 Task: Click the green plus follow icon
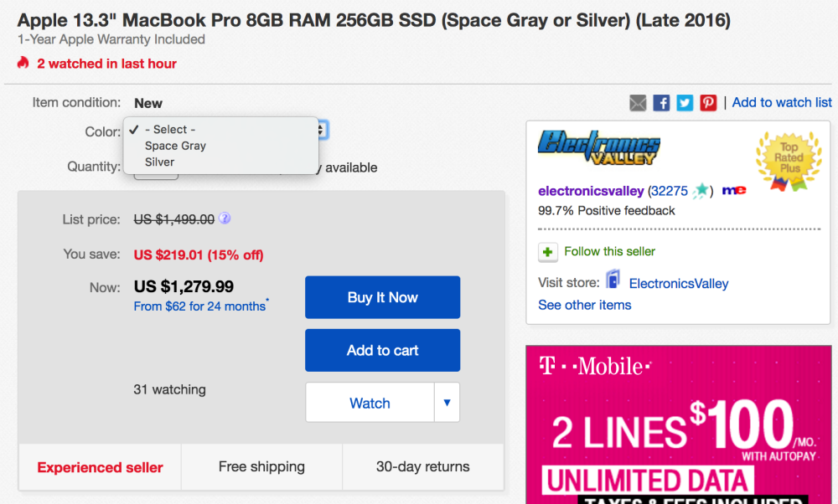(548, 252)
